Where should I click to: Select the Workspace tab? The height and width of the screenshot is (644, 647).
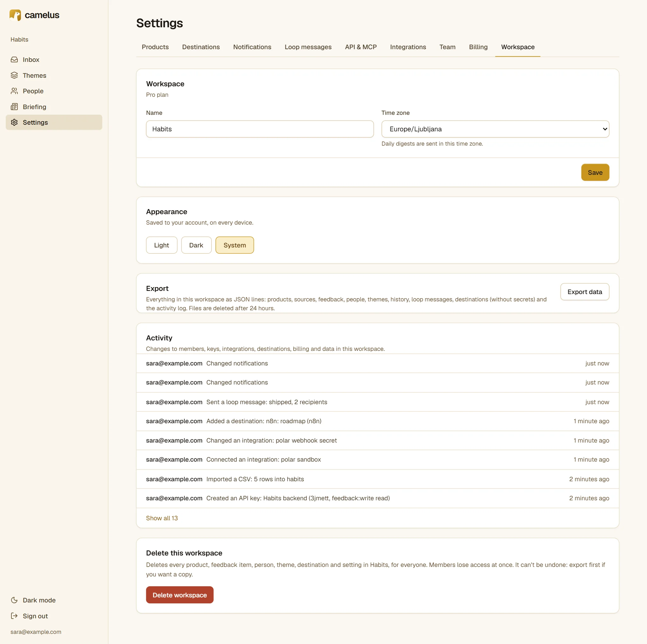coord(518,47)
